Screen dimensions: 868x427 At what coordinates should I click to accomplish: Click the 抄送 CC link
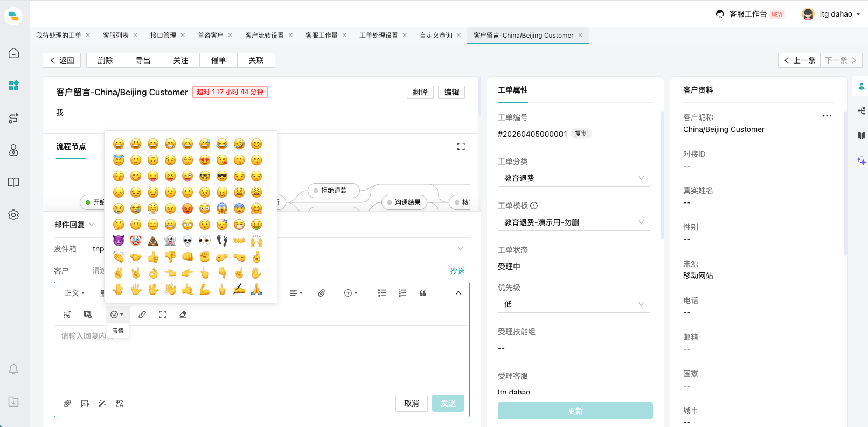coord(457,271)
